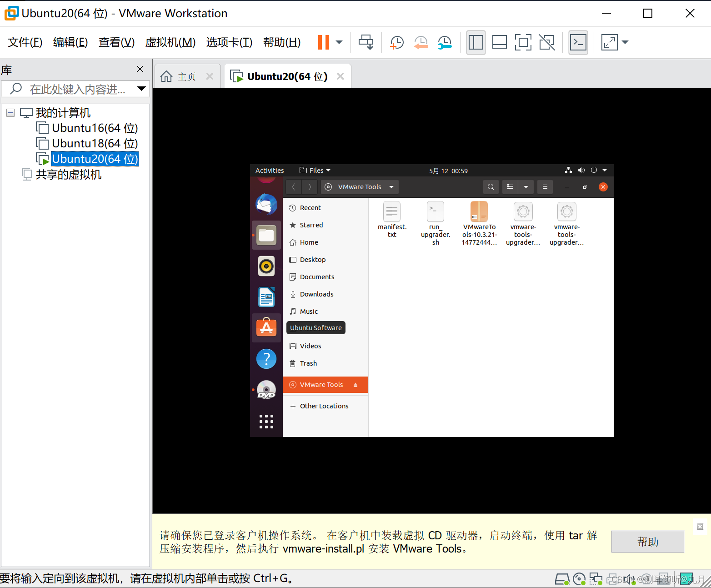The width and height of the screenshot is (711, 588).
Task: Suspend the virtual machine
Action: pos(324,42)
